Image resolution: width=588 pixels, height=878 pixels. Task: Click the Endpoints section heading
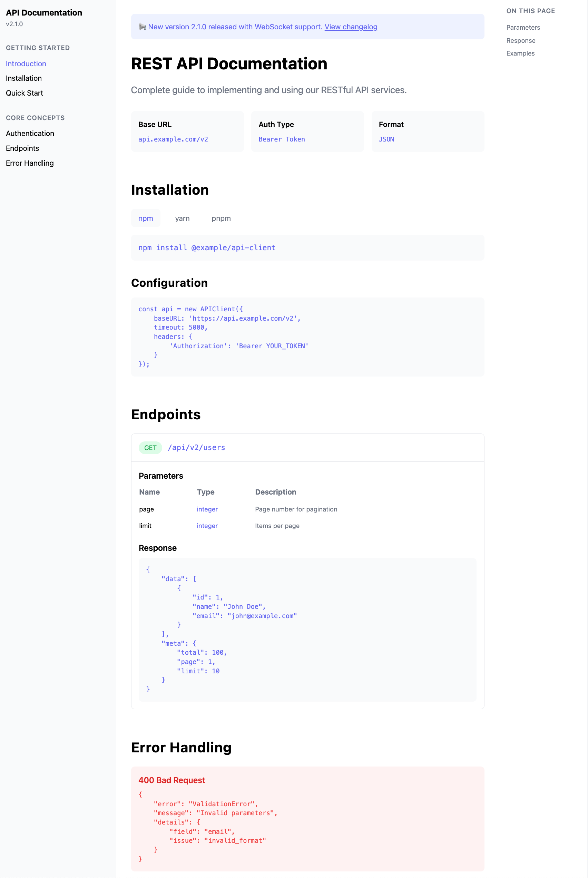[166, 414]
